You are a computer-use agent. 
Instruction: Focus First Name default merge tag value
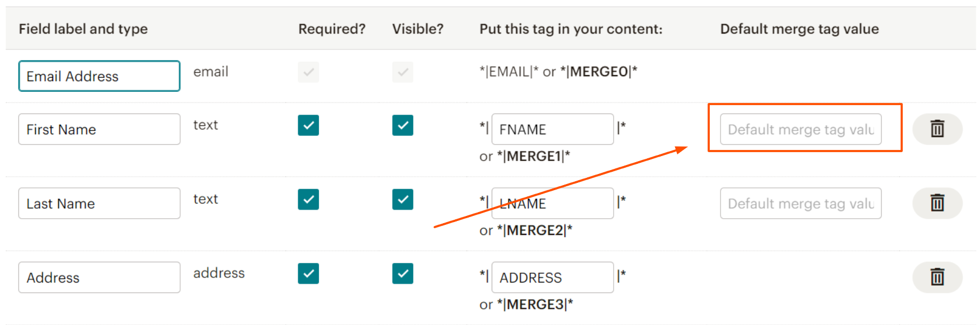(801, 129)
